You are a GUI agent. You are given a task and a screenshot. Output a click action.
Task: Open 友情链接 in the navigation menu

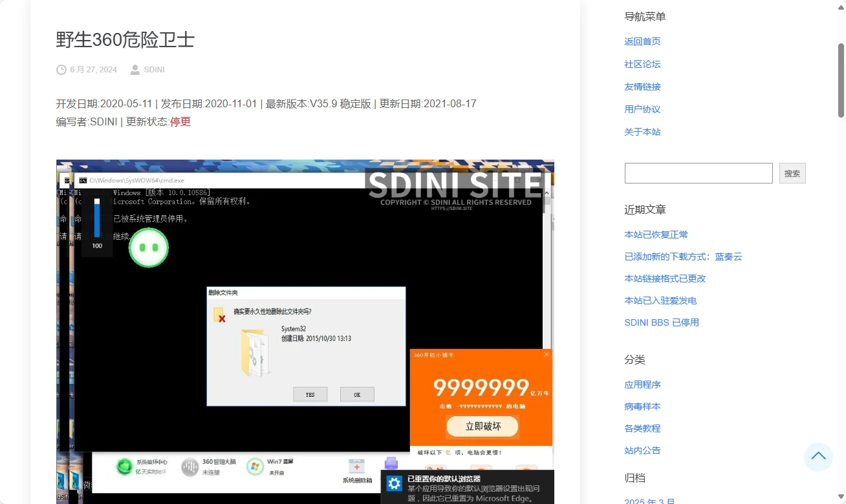pyautogui.click(x=642, y=87)
